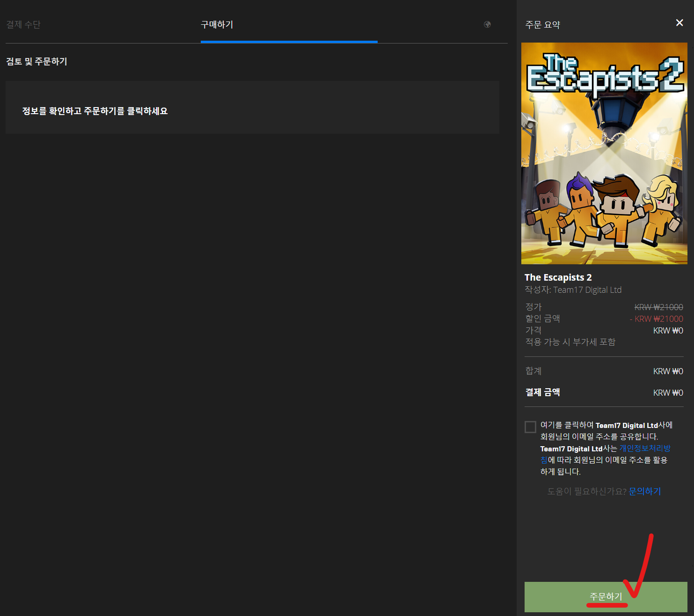Click the struck-through KRW ₩21000 list price
This screenshot has width=694, height=616.
click(x=658, y=307)
